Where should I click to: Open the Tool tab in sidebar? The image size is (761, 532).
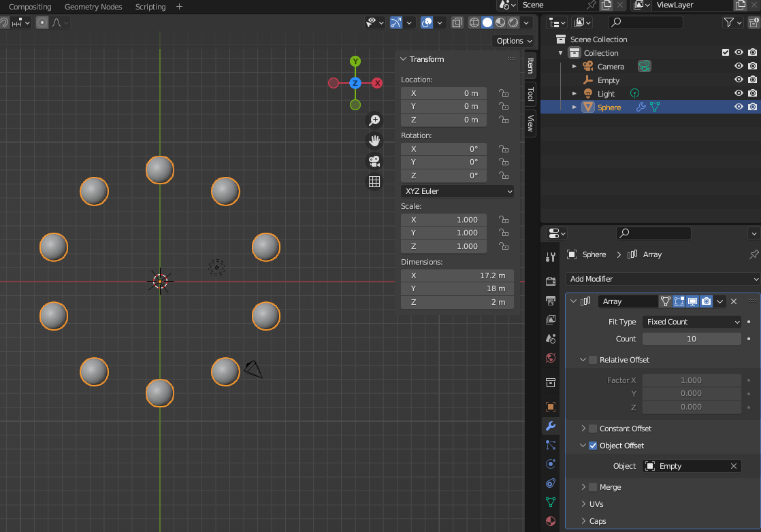click(x=530, y=93)
